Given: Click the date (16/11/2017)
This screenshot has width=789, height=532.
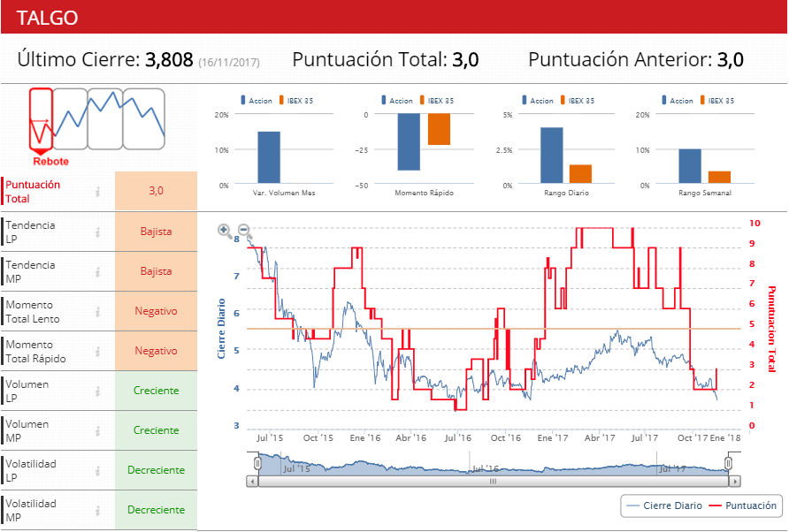Looking at the screenshot, I should pyautogui.click(x=229, y=63).
